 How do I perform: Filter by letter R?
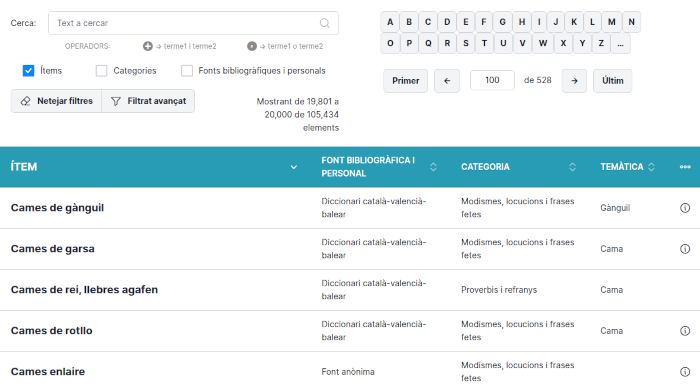click(x=447, y=43)
